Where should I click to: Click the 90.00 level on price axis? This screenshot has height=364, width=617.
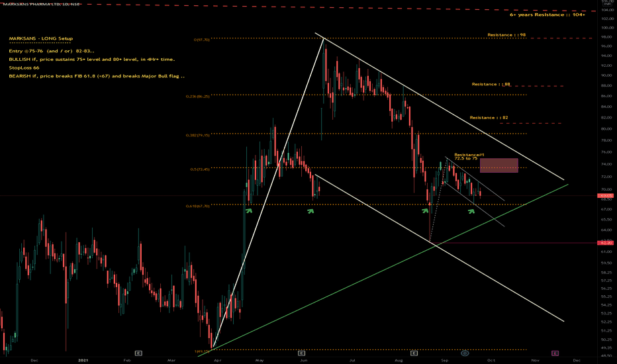(606, 75)
